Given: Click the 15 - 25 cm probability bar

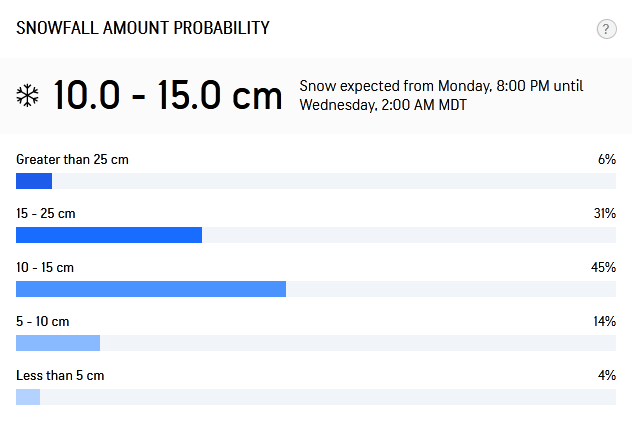Looking at the screenshot, I should [x=316, y=235].
